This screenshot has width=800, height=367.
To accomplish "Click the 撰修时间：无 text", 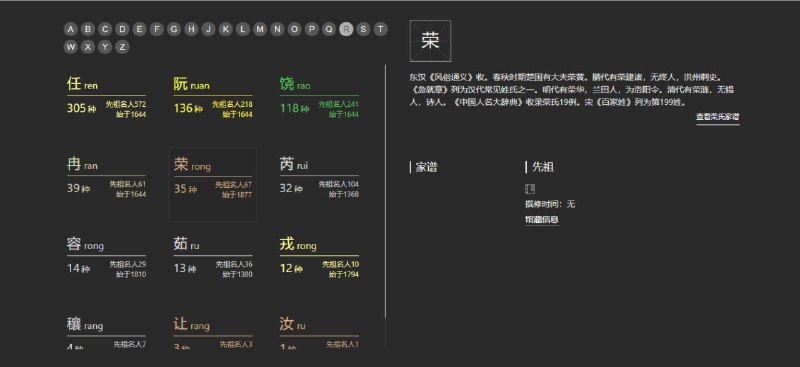I will point(550,204).
